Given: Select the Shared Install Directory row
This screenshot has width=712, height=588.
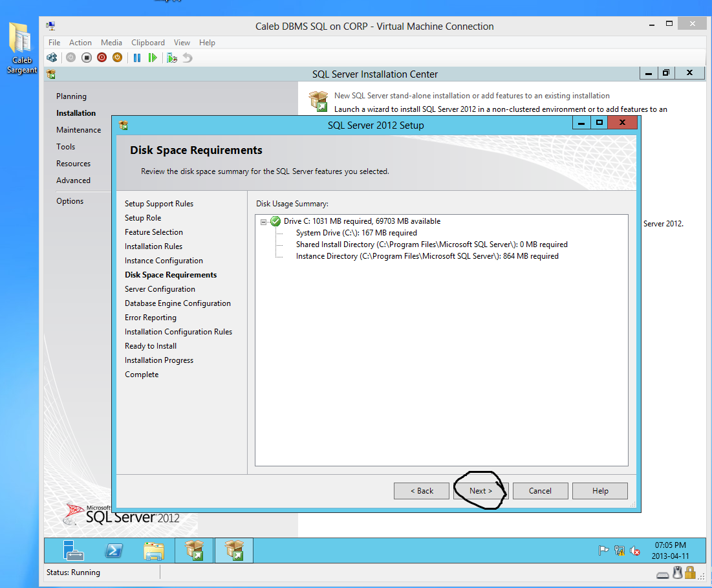Looking at the screenshot, I should [431, 245].
